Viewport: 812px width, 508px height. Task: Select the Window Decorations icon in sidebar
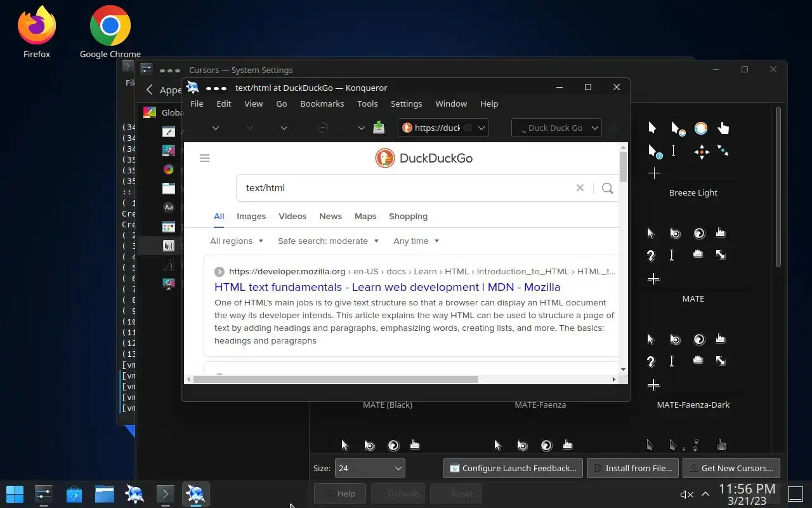click(168, 189)
